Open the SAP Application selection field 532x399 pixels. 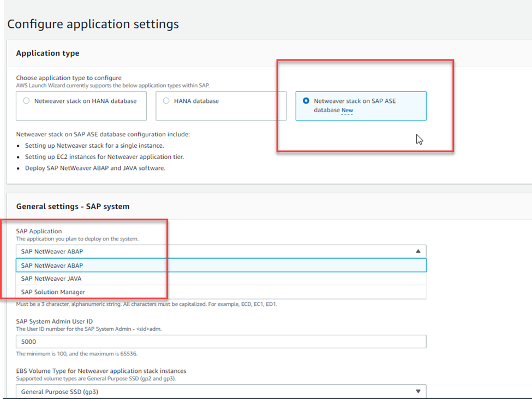click(x=221, y=251)
